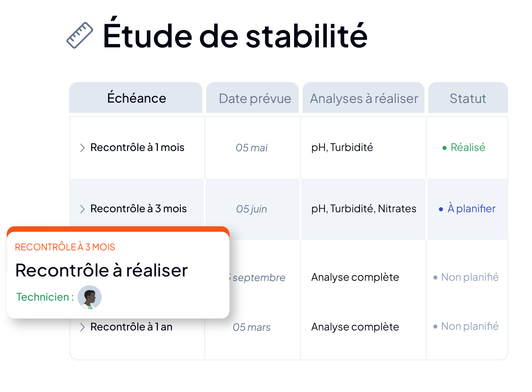The image size is (532, 392).
Task: Expand the Recontrôle à 1 mois row
Action: pyautogui.click(x=82, y=148)
